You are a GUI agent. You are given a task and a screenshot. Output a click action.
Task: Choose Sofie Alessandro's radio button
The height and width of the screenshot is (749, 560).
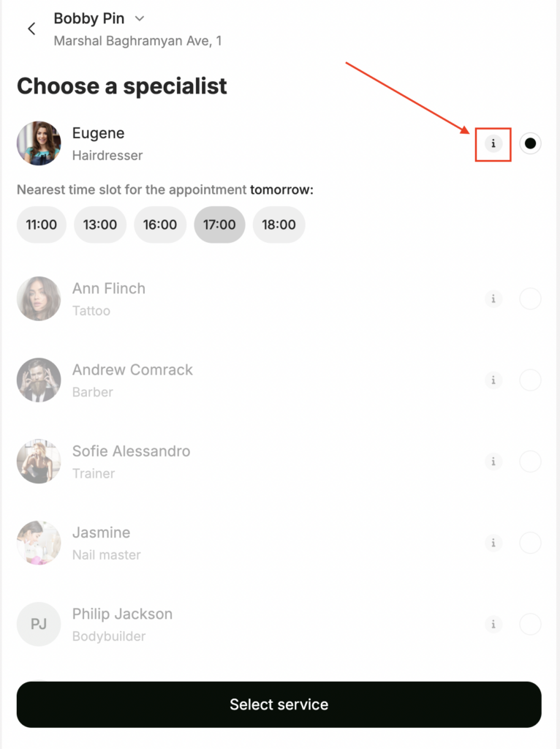[530, 462]
